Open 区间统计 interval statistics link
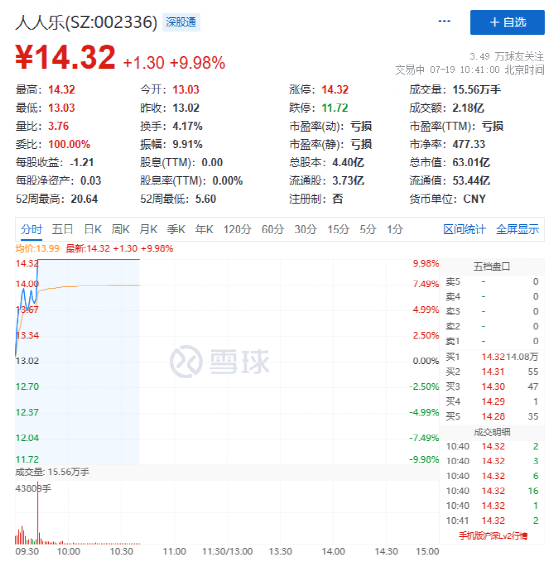Viewport: 553px width, 562px height. [x=464, y=229]
